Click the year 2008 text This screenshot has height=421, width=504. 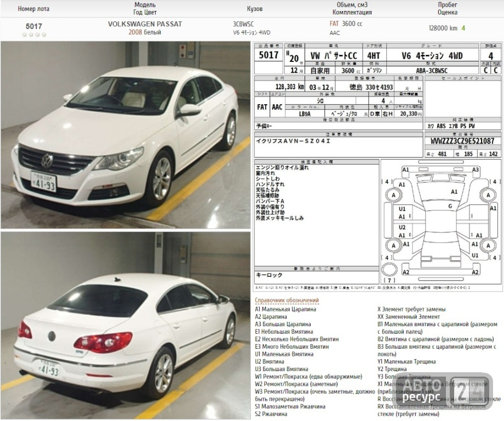[135, 32]
